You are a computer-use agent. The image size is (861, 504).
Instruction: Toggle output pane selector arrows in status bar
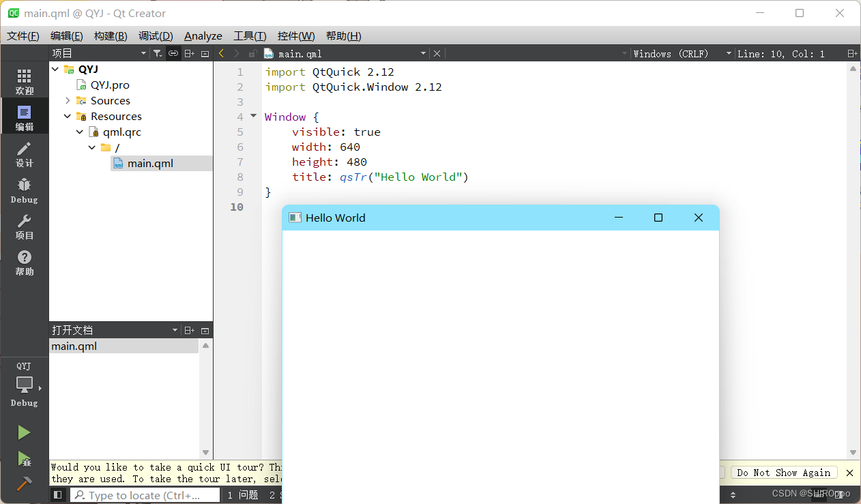click(x=733, y=495)
